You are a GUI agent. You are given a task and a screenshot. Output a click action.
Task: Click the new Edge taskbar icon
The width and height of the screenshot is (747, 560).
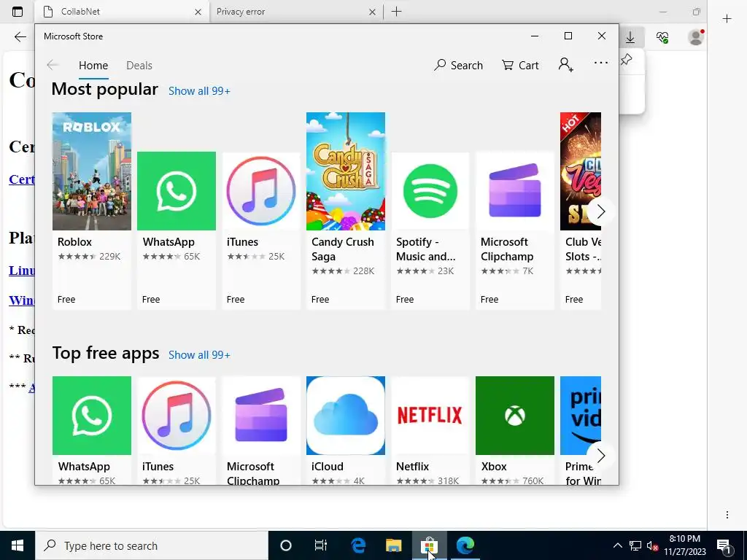click(465, 545)
